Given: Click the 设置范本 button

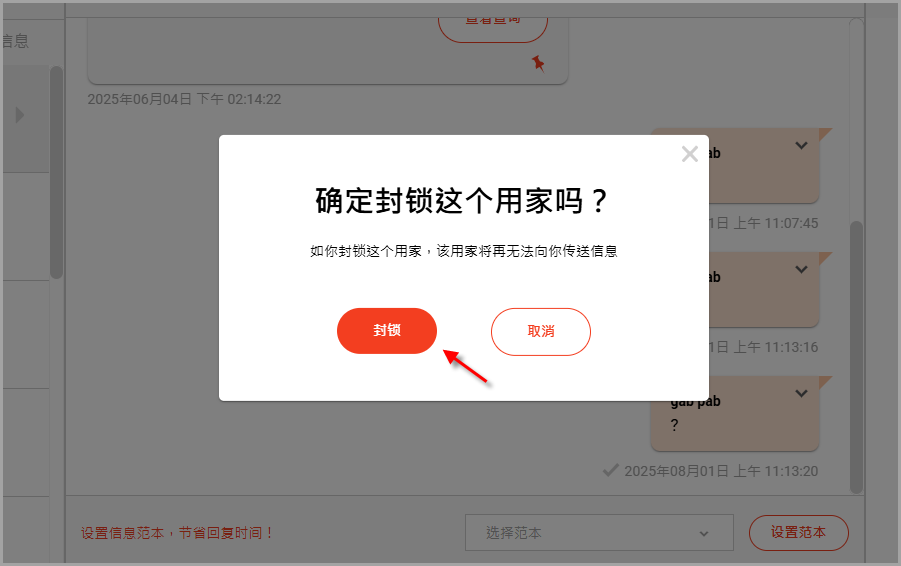Looking at the screenshot, I should click(x=798, y=533).
